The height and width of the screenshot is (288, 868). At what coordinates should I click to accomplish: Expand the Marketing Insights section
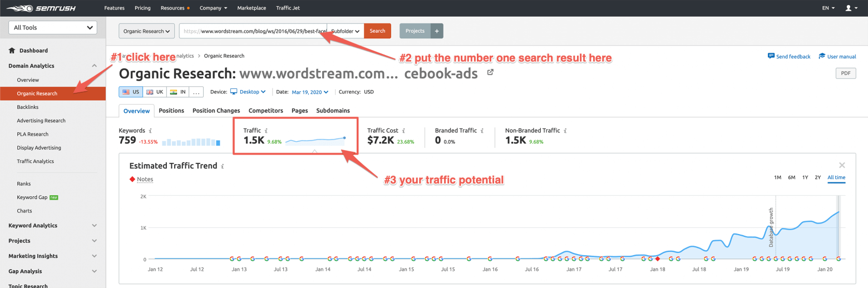[x=94, y=256]
